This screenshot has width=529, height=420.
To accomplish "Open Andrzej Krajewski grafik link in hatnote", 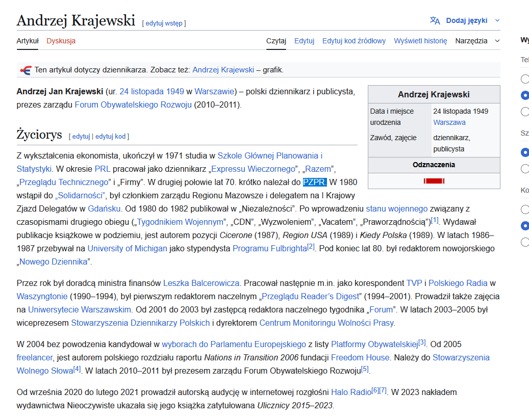I will [x=223, y=70].
